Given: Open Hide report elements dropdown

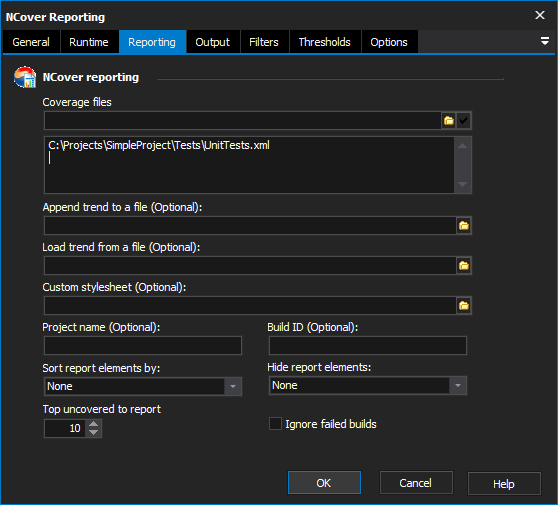Looking at the screenshot, I should tap(458, 385).
